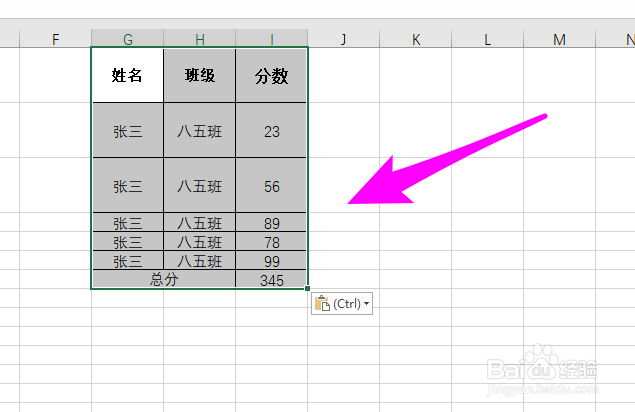Screen dimensions: 635x412
Task: Select the cell with score 89
Action: pyautogui.click(x=271, y=222)
